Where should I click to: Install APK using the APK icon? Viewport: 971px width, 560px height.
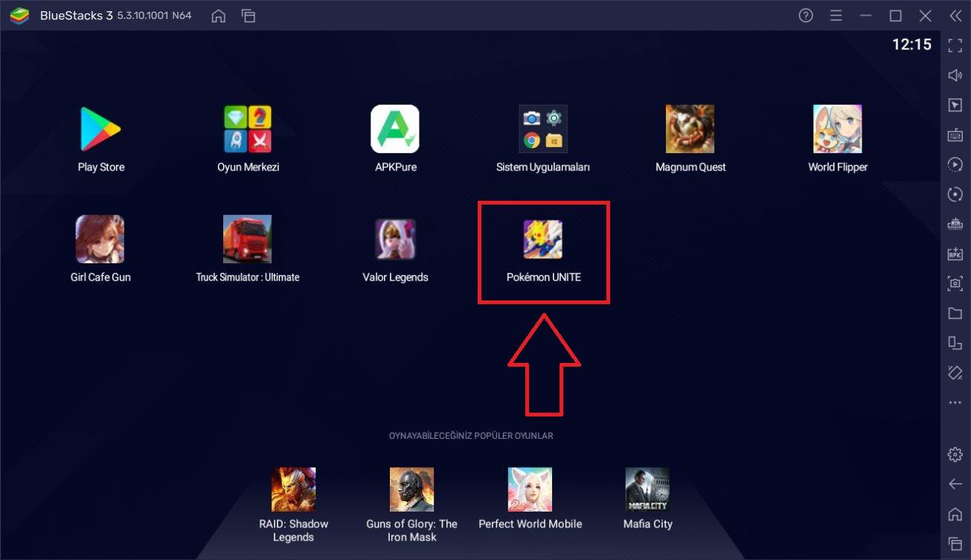(x=955, y=254)
